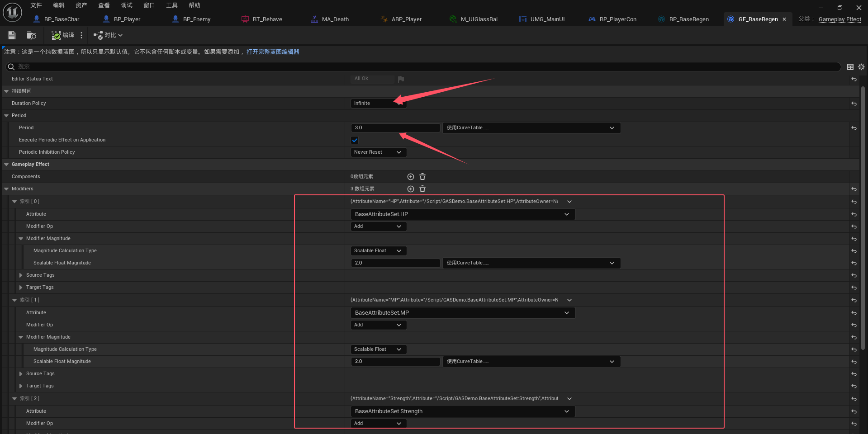Expand index 1 Target Tags
The image size is (868, 434).
click(x=21, y=386)
